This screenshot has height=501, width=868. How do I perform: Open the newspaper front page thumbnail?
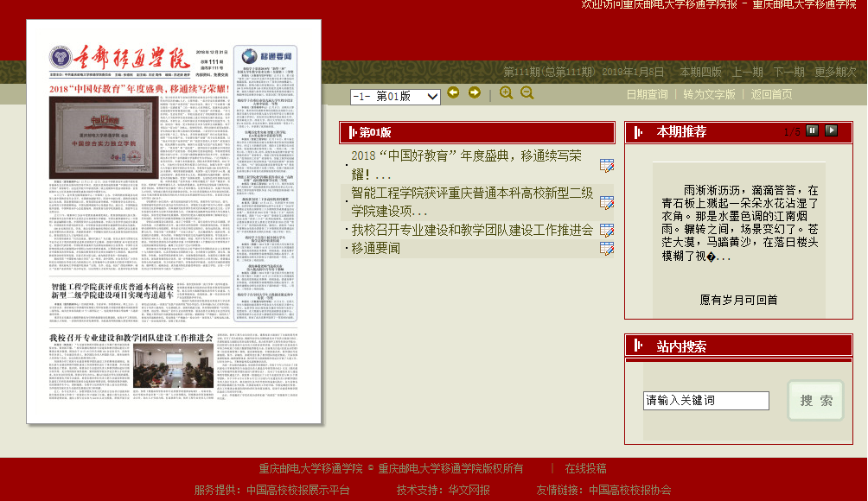click(174, 222)
